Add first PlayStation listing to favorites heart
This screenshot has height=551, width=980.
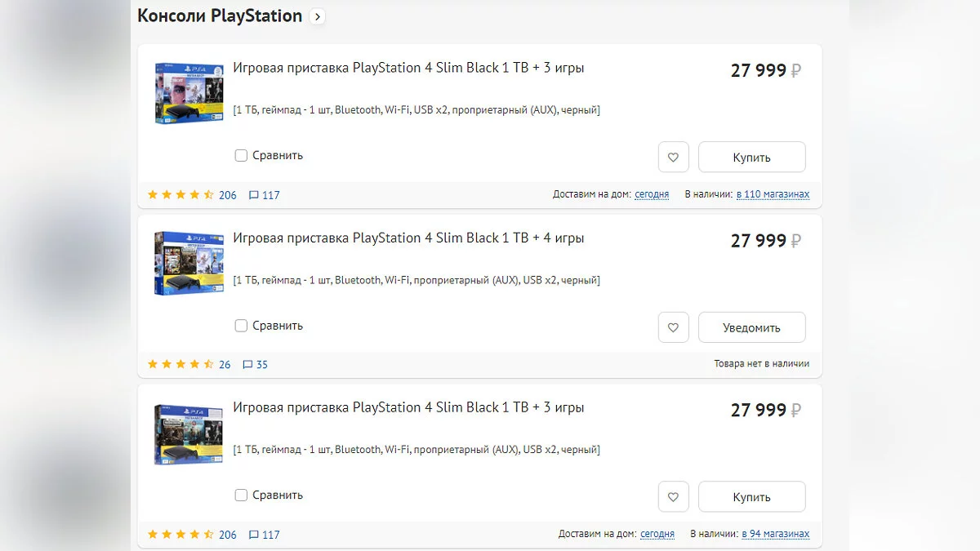pyautogui.click(x=673, y=158)
